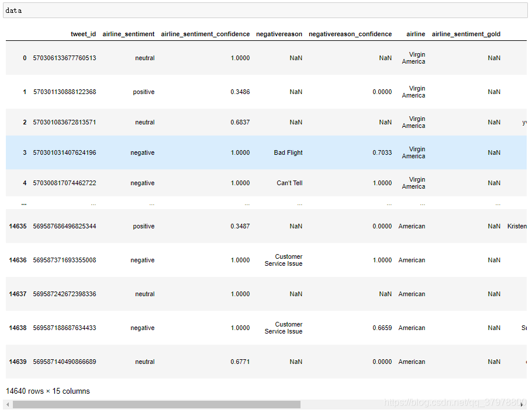The width and height of the screenshot is (532, 413).
Task: Click the right arrow of horizontal scrollbar
Action: tap(522, 404)
